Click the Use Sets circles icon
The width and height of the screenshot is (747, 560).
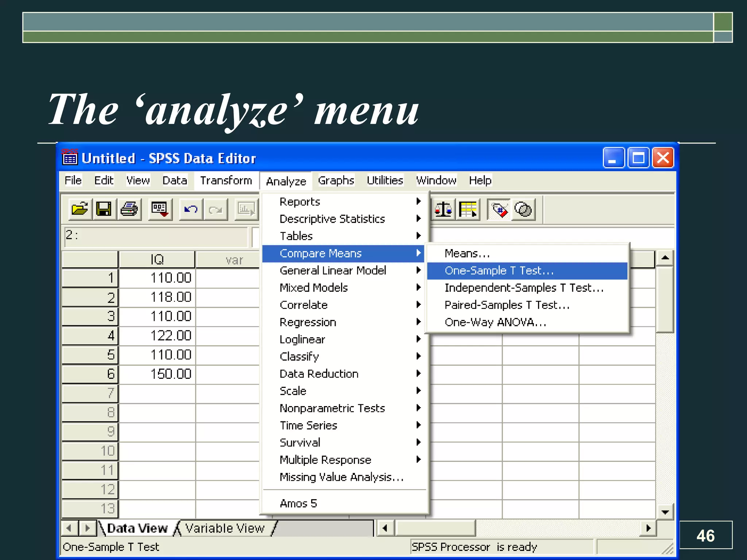pyautogui.click(x=523, y=209)
